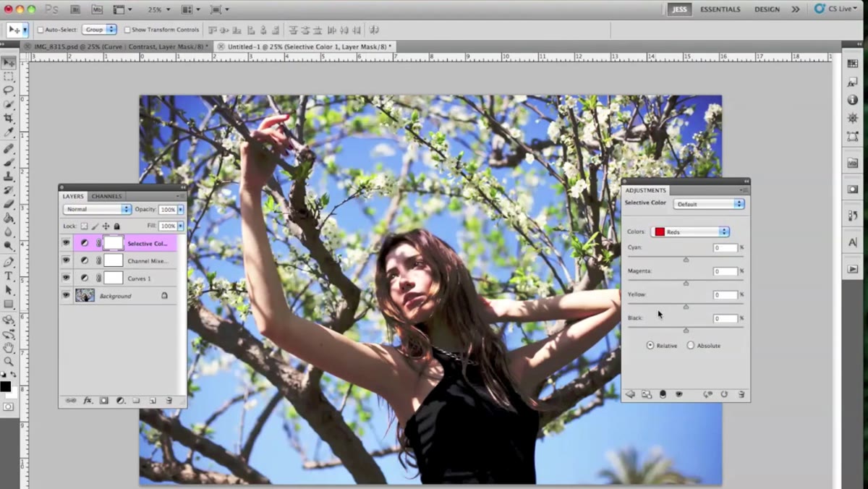Open the Opacity value dropdown arrow
Image resolution: width=868 pixels, height=489 pixels.
point(180,209)
